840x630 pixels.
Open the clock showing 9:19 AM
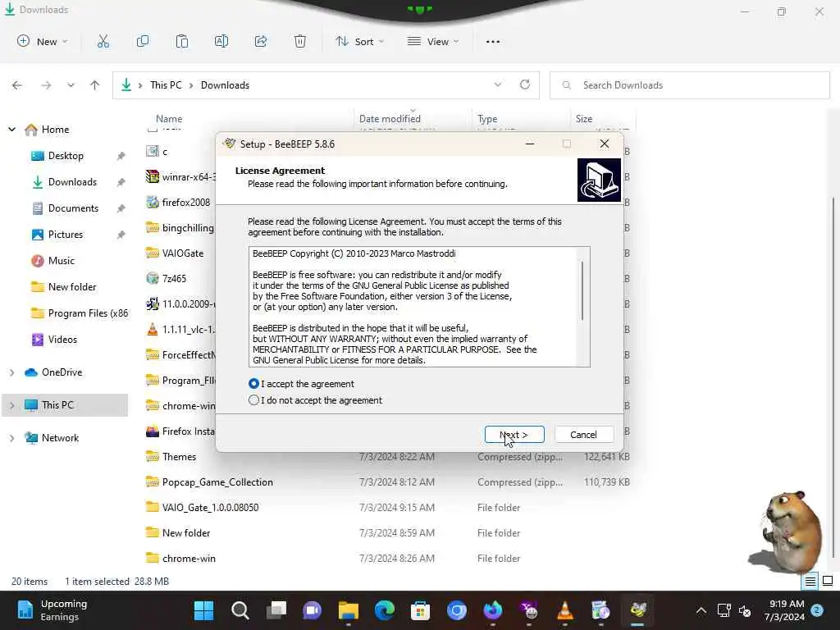pos(786,610)
